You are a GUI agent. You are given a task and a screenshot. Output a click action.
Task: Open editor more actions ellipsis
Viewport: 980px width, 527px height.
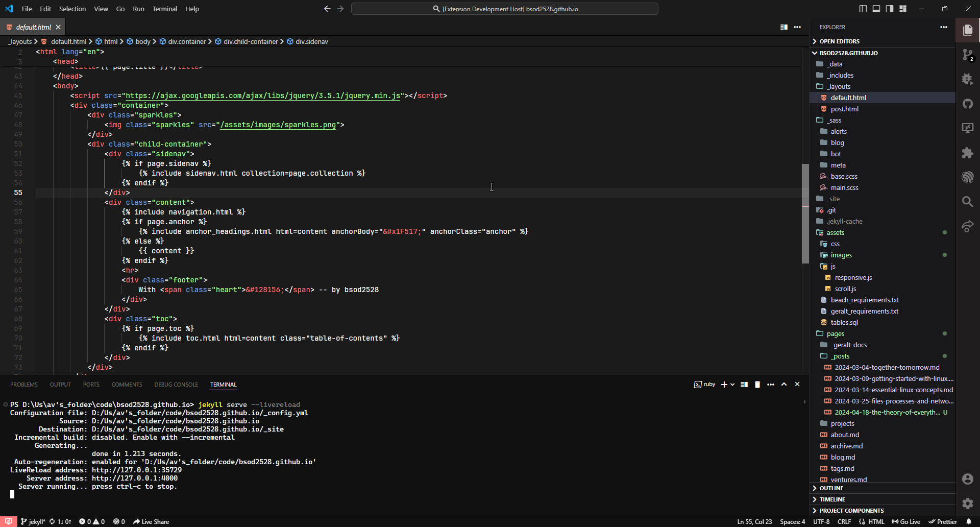[x=797, y=27]
